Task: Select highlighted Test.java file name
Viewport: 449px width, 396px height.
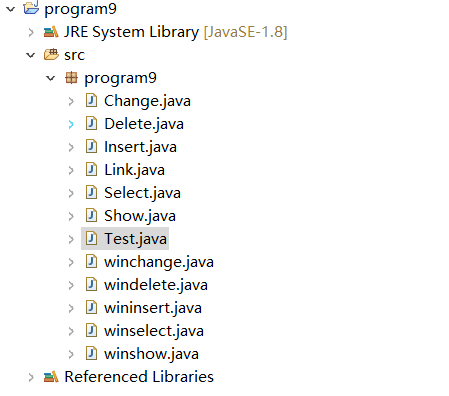Action: point(135,239)
